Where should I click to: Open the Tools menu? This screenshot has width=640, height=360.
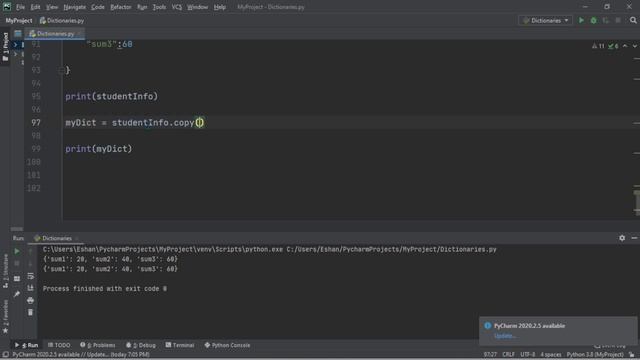pos(159,7)
